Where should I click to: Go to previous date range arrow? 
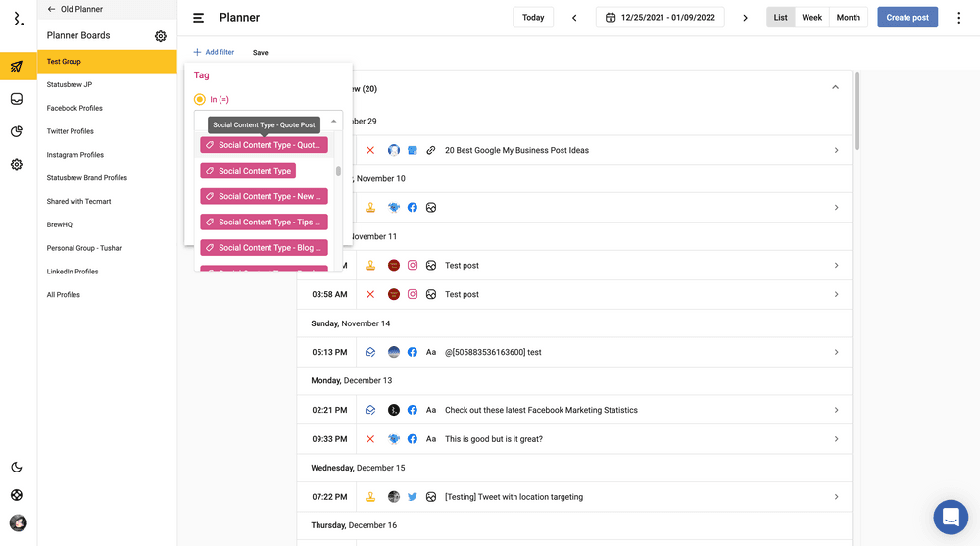[574, 18]
